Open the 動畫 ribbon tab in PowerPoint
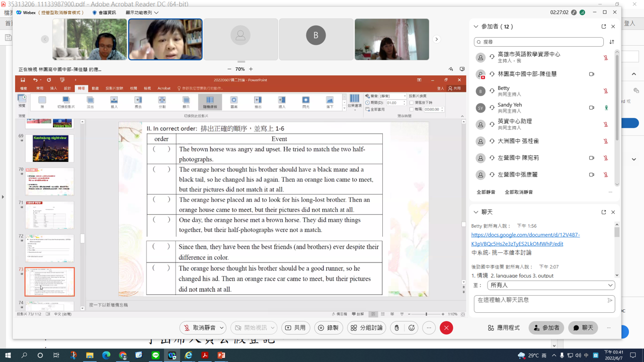 (95, 88)
